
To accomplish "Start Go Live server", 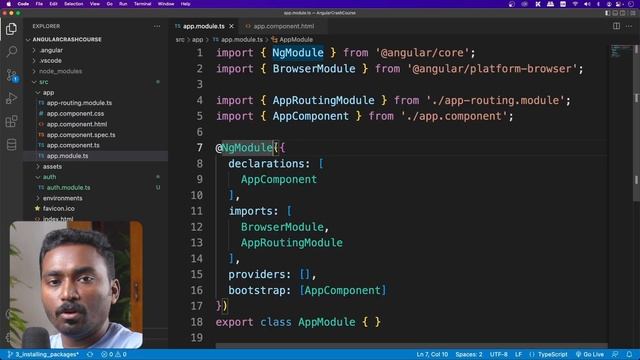I will pyautogui.click(x=589, y=354).
